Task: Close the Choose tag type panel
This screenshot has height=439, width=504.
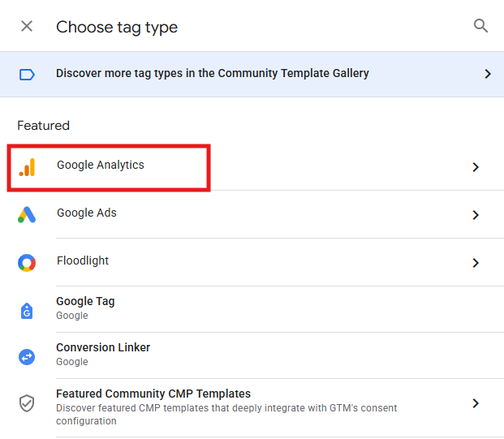Action: tap(27, 26)
